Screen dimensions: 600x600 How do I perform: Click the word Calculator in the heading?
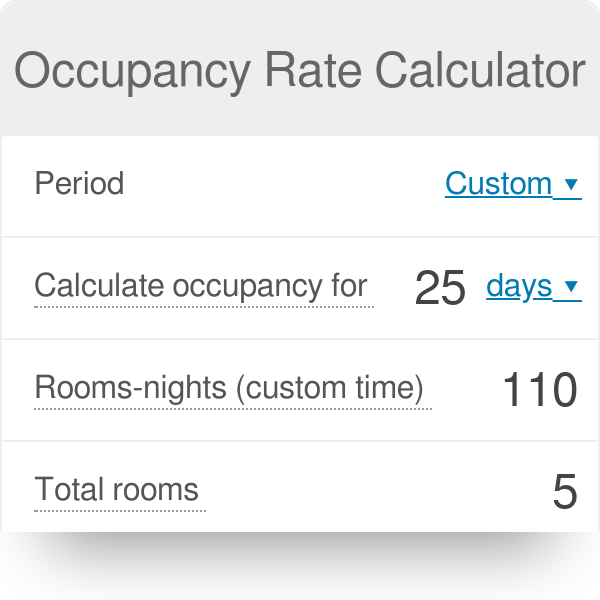click(x=480, y=70)
